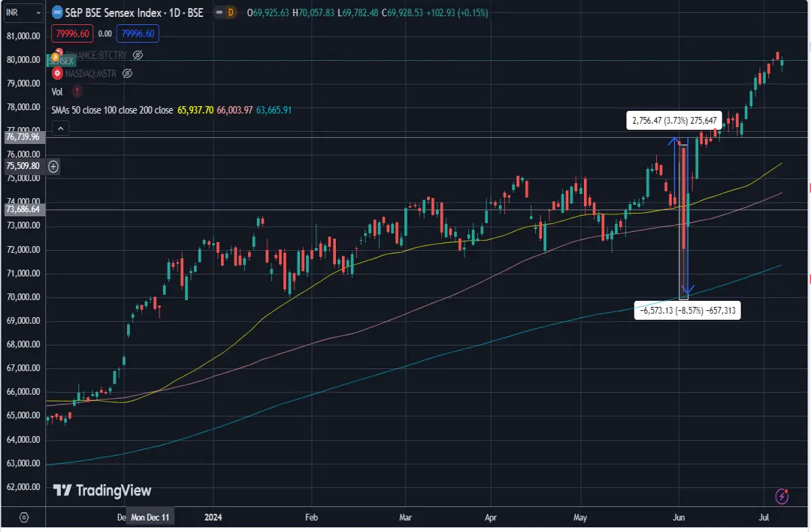Click the Vol indicator label
811x532 pixels.
point(57,91)
